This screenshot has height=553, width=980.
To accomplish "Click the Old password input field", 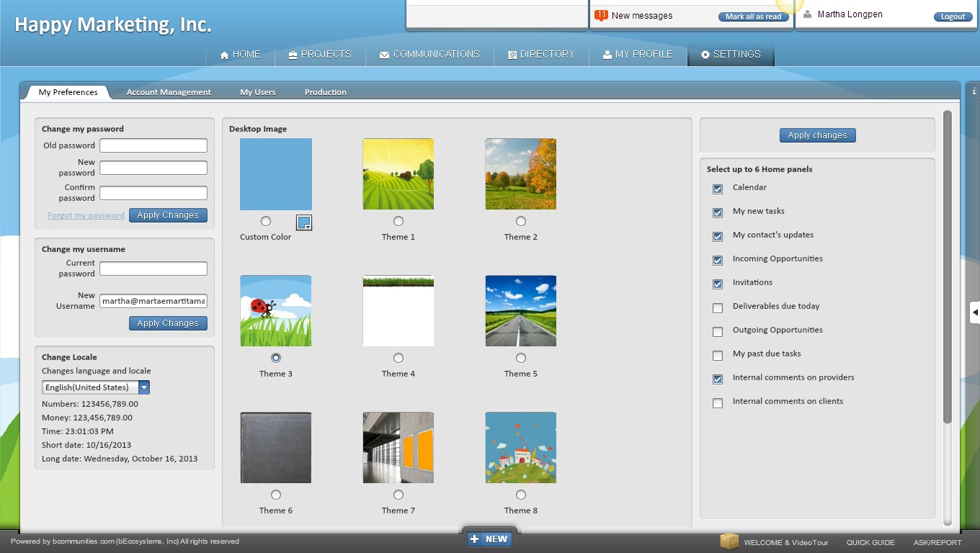I will [x=153, y=145].
